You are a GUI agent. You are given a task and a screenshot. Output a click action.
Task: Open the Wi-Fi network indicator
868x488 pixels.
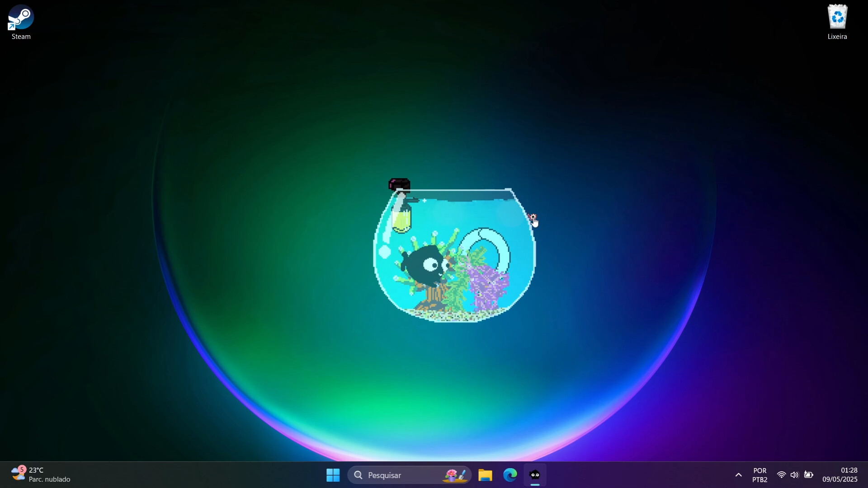pos(782,475)
